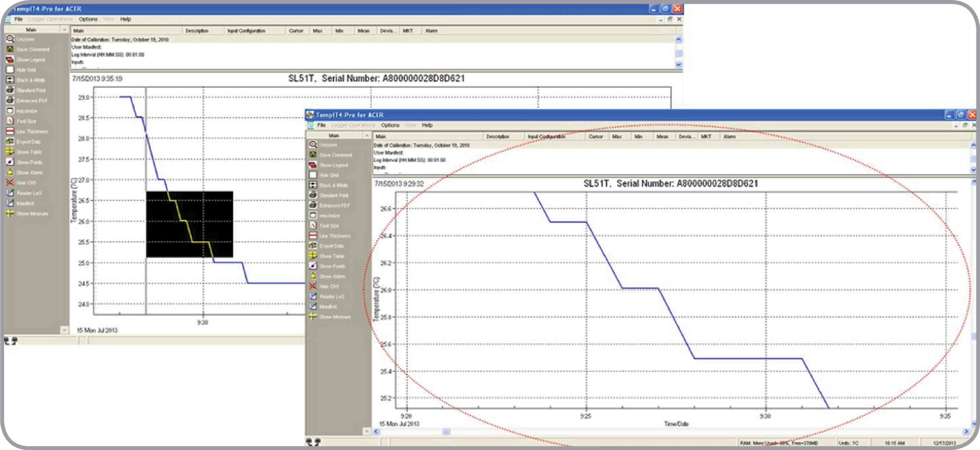The height and width of the screenshot is (450, 980).
Task: Toggle Hide Grid in front window sidebar
Action: click(x=313, y=175)
